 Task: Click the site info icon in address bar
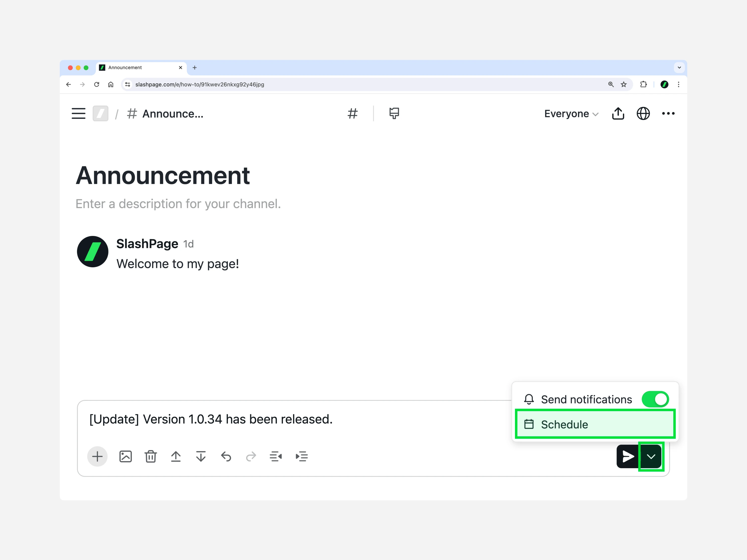coord(128,84)
